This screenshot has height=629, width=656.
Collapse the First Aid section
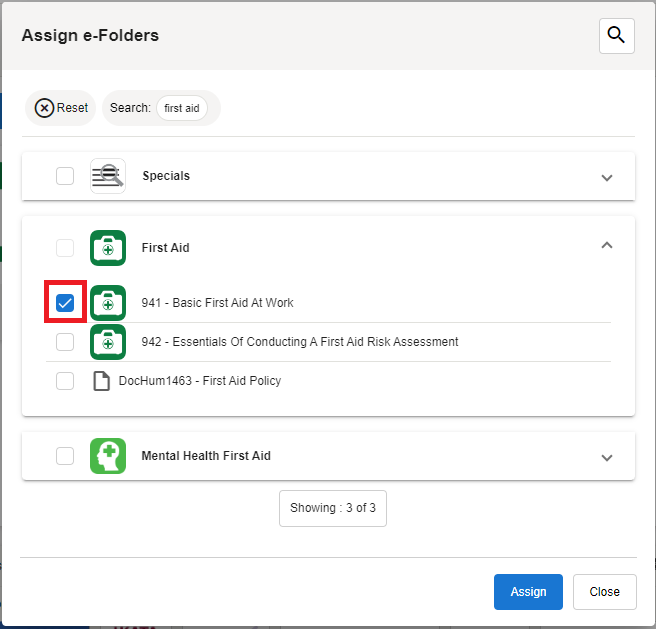coord(606,246)
